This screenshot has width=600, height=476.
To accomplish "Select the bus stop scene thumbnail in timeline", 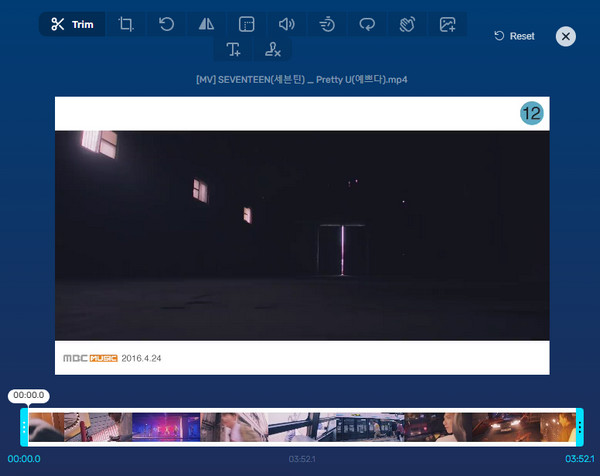I will [x=370, y=427].
